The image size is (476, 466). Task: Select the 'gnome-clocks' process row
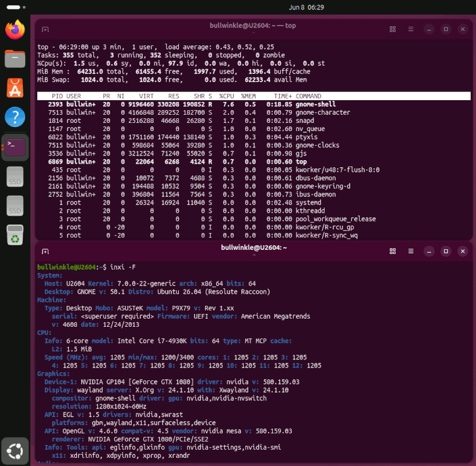254,145
